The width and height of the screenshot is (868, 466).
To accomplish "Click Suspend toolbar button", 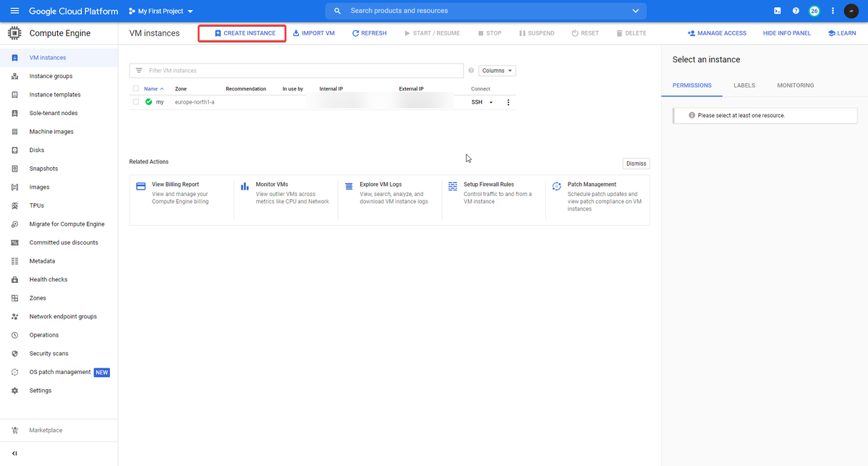I will pyautogui.click(x=537, y=33).
